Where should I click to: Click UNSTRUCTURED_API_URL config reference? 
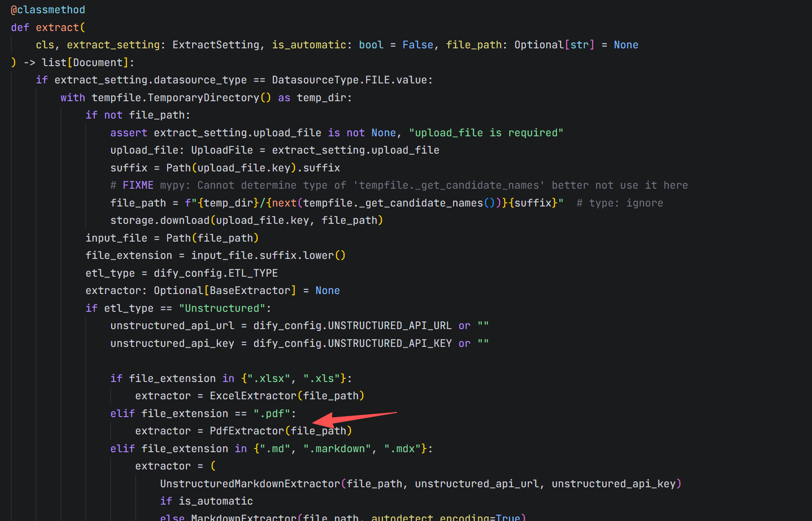pos(390,325)
